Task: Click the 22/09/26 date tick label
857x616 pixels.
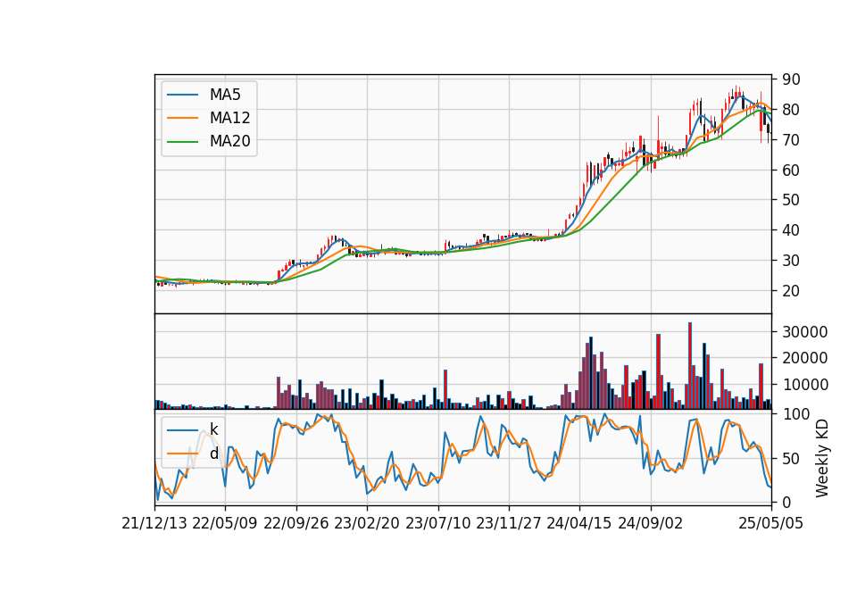Action: 296,523
